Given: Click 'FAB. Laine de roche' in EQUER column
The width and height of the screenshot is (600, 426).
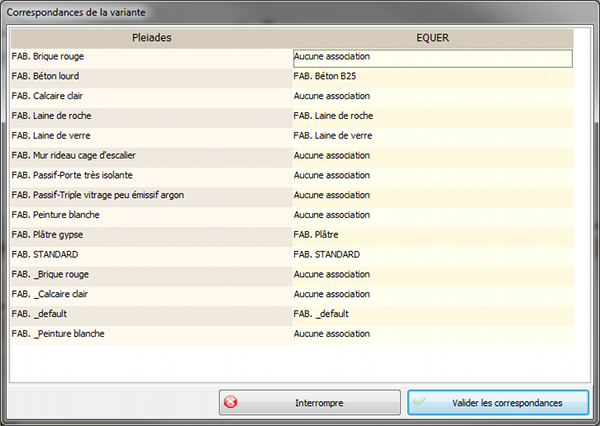Looking at the screenshot, I should click(x=433, y=118).
